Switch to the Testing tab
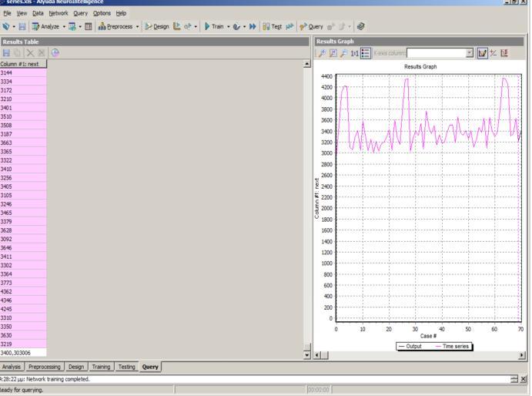532x396 pixels. pos(126,367)
